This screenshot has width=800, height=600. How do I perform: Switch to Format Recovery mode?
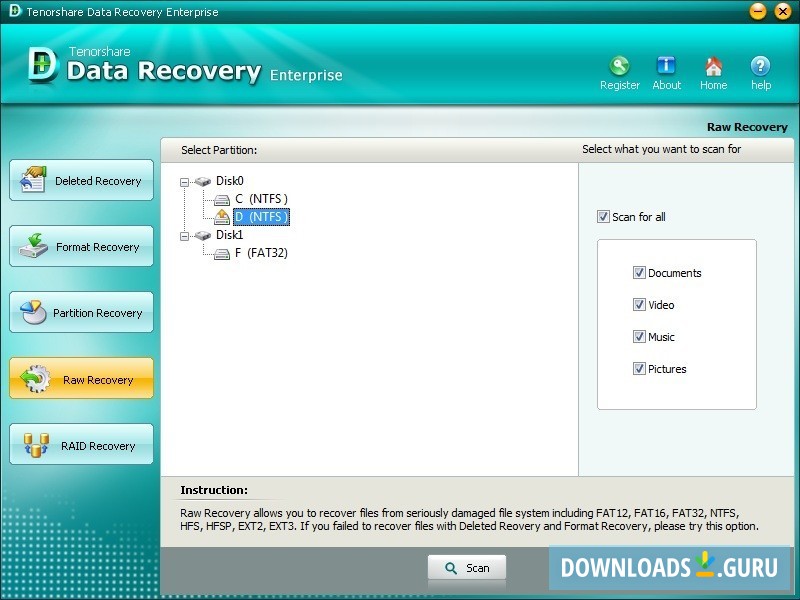click(81, 246)
